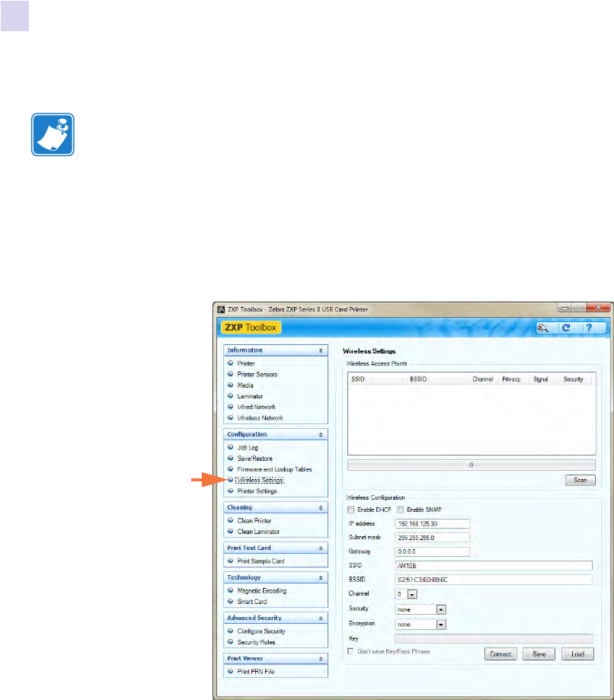Click the bullet icon beside Configure Security

tap(230, 631)
